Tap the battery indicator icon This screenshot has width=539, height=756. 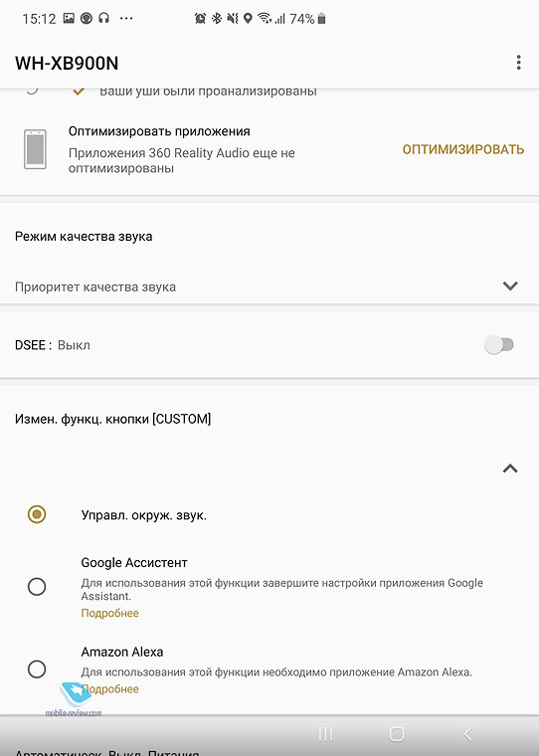click(321, 19)
